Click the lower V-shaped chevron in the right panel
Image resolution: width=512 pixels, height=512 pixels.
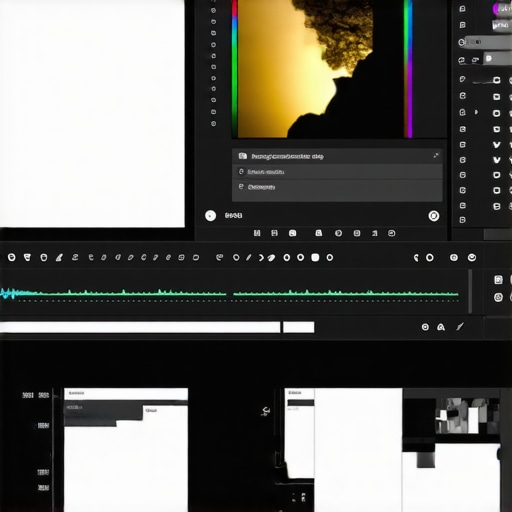[x=497, y=160]
